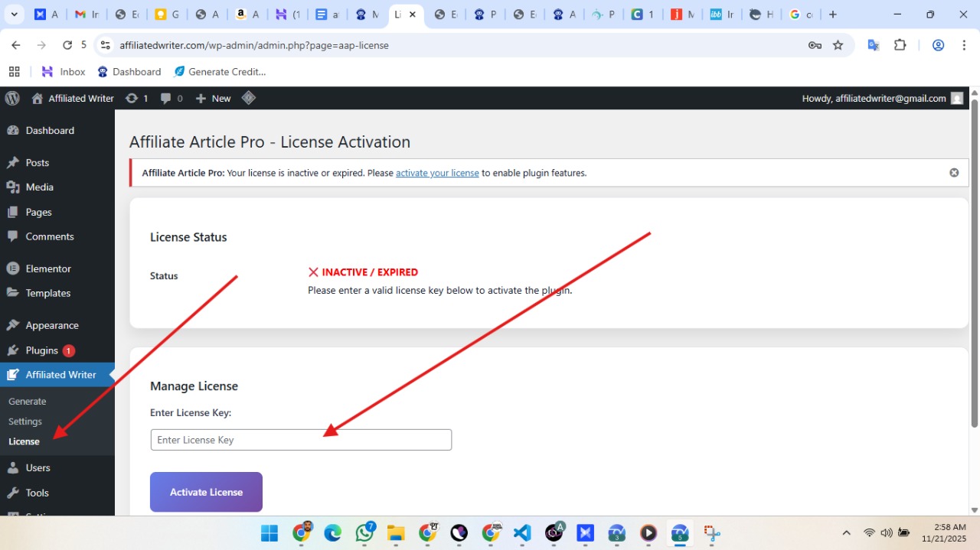
Task: Open the browser Extensions puzzle icon
Action: coord(900,44)
